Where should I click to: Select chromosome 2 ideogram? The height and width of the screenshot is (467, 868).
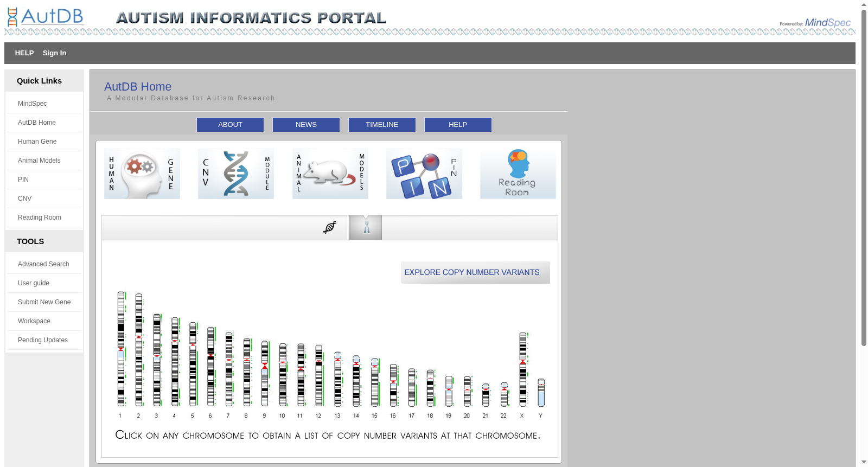point(139,350)
